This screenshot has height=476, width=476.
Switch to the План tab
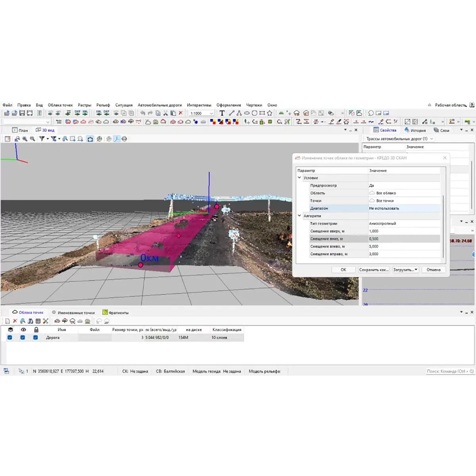[20, 130]
